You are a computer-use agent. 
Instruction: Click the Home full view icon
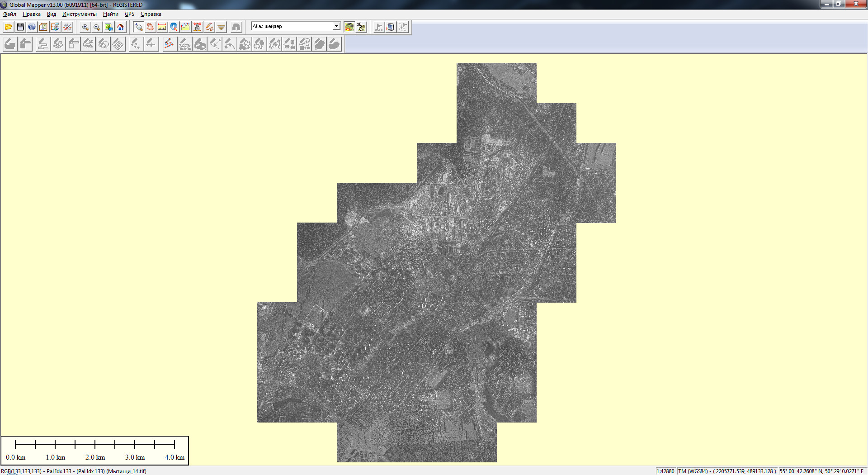click(x=121, y=27)
